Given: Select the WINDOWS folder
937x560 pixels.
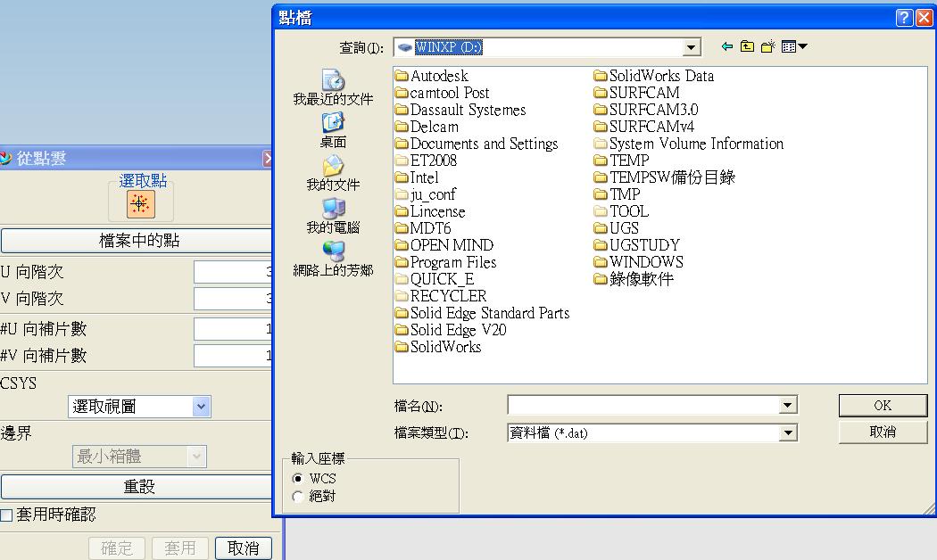Looking at the screenshot, I should tap(638, 262).
